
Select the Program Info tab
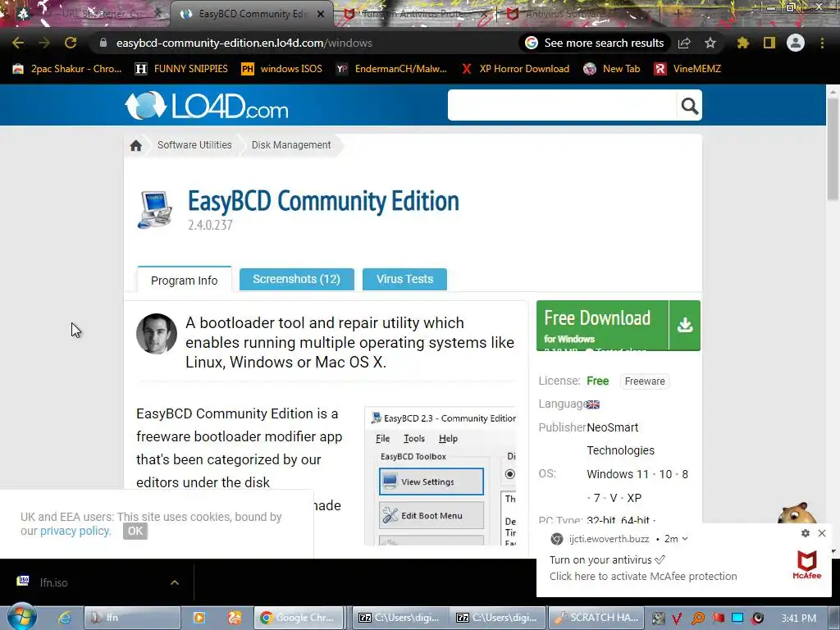tap(185, 281)
